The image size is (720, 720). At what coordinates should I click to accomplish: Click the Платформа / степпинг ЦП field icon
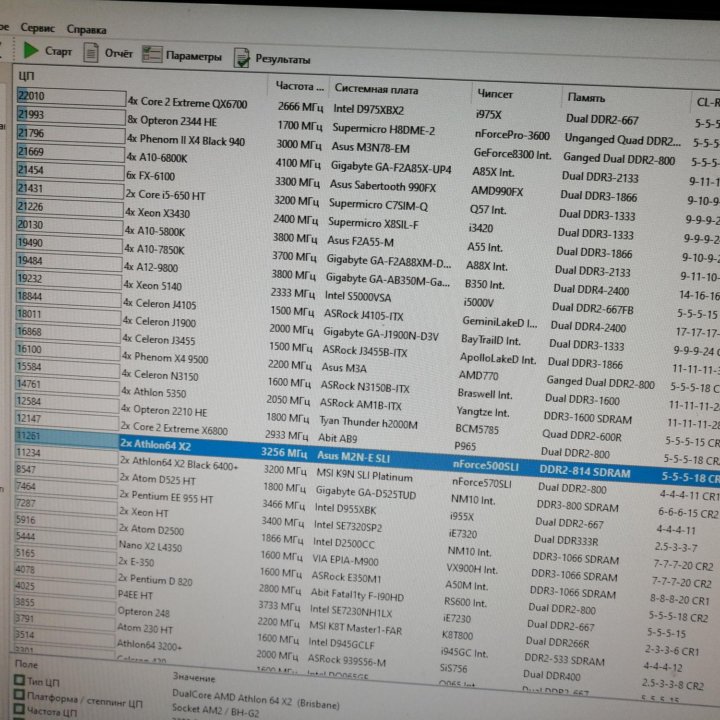[19, 698]
